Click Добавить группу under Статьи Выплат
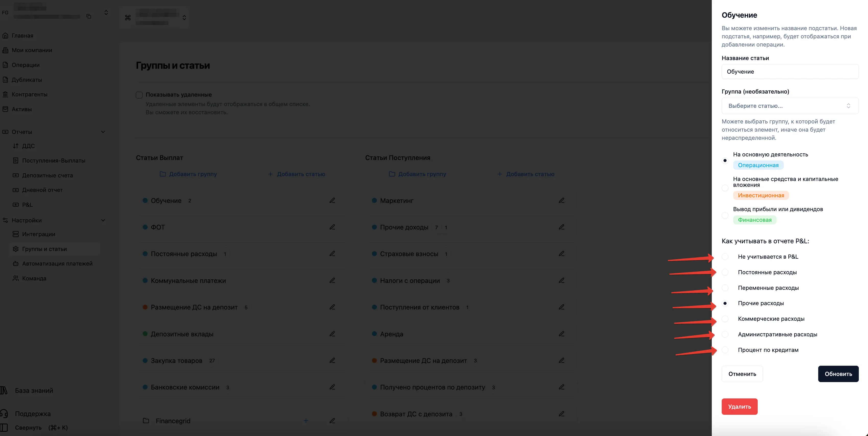 (188, 174)
